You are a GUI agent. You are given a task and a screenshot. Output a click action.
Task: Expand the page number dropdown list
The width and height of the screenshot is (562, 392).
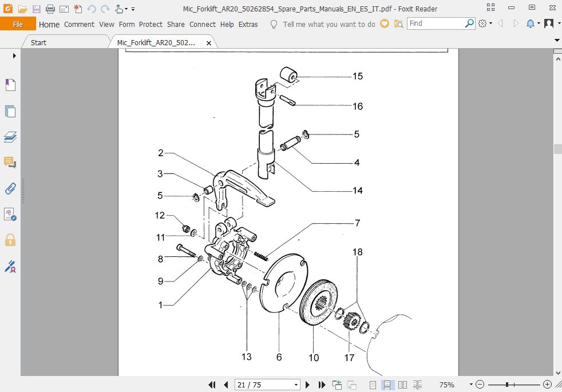[296, 385]
